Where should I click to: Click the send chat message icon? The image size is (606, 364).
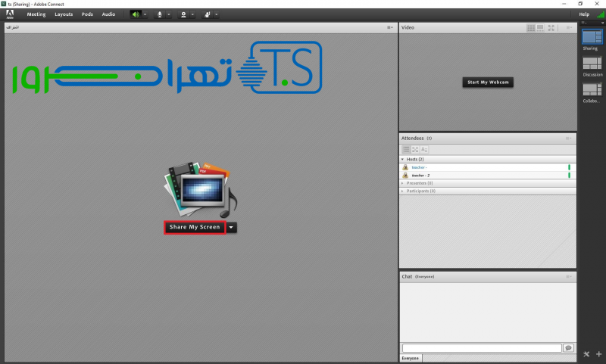click(568, 348)
